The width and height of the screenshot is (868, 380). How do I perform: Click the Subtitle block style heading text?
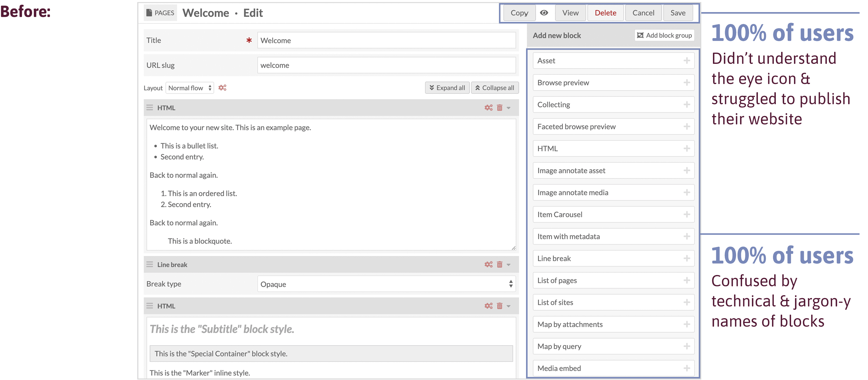(222, 329)
